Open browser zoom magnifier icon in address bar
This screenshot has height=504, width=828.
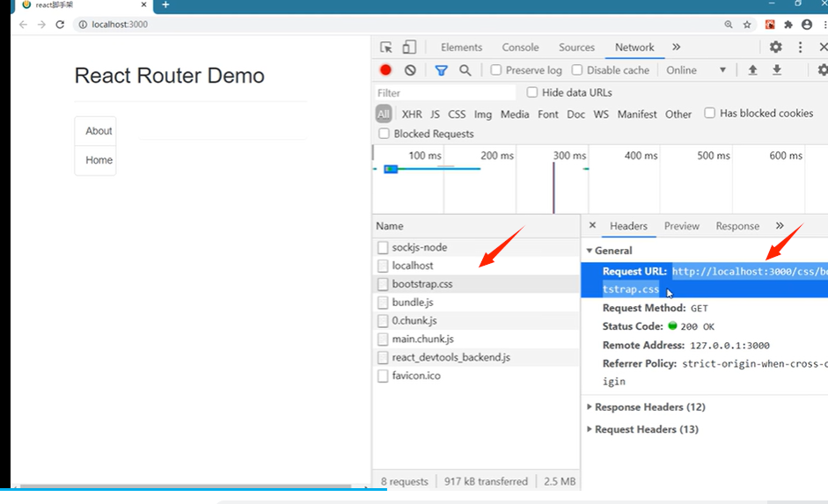[729, 25]
